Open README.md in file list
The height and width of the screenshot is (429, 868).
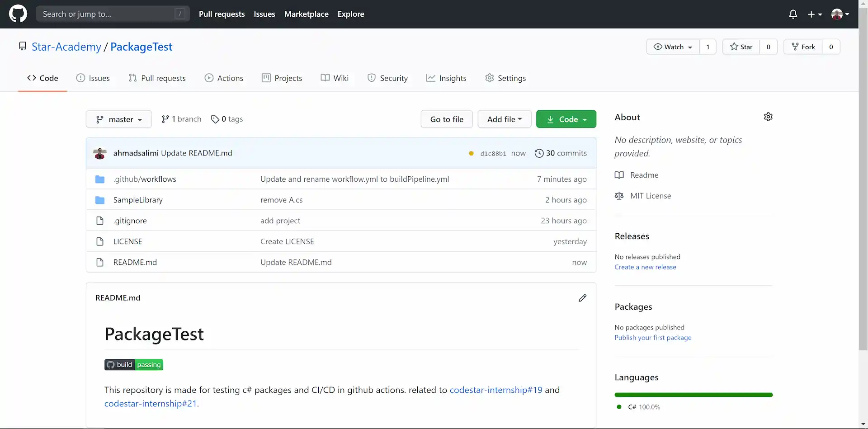point(135,262)
